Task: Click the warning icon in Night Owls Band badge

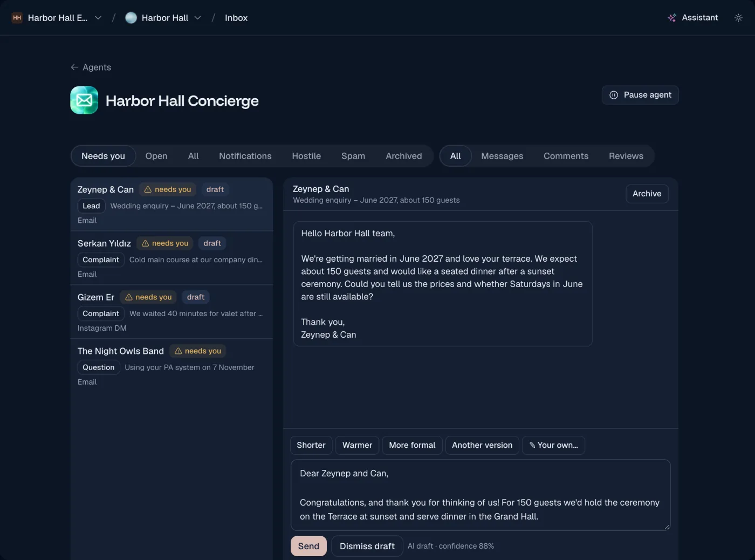Action: coord(178,351)
